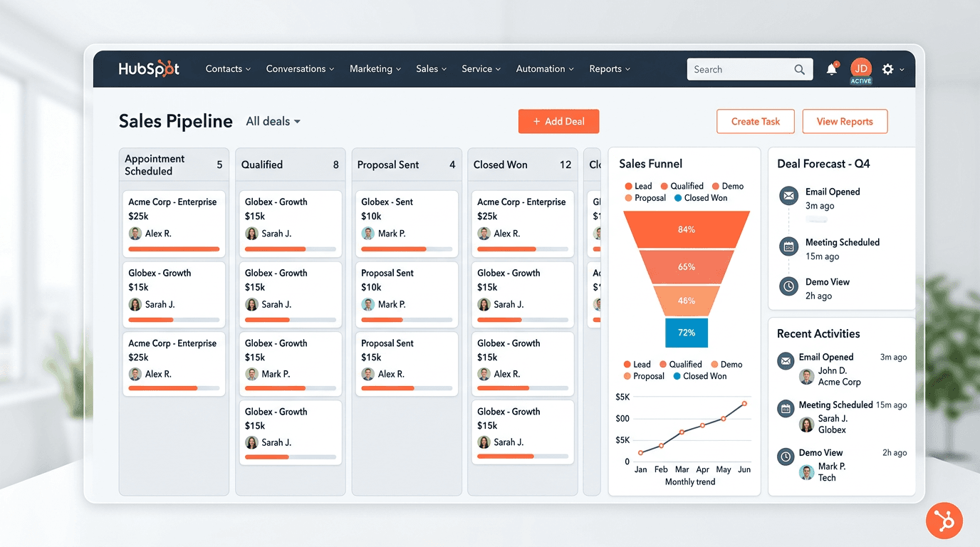This screenshot has height=547, width=980.
Task: Select the 84% funnel segment
Action: [687, 229]
